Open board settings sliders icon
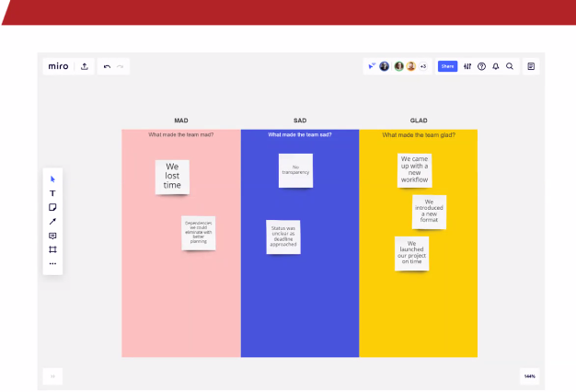This screenshot has width=576, height=392. coord(467,66)
